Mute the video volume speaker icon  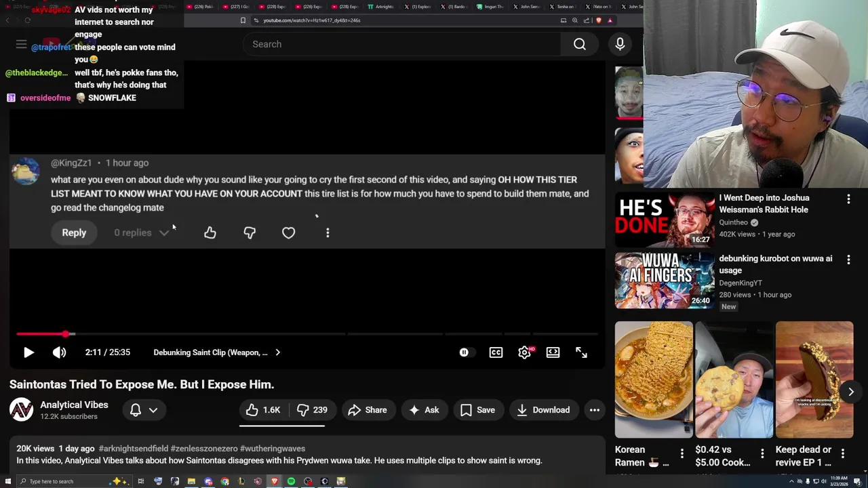(60, 352)
